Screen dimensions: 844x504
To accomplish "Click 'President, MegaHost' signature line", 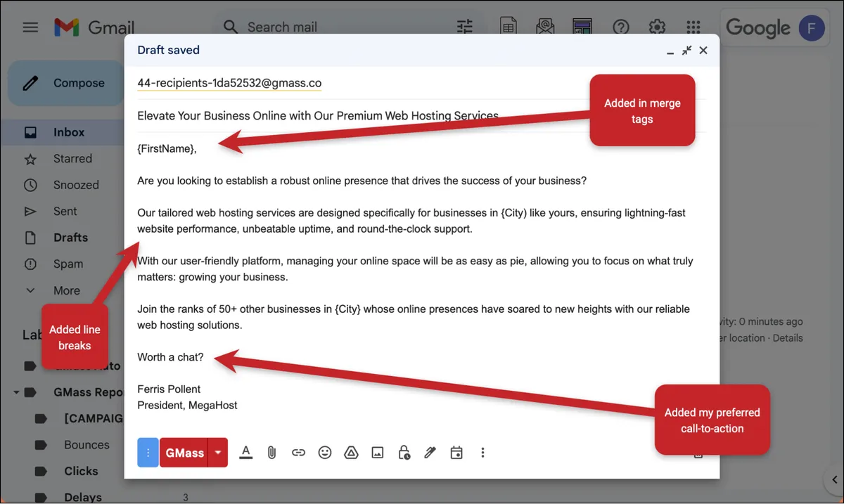I will [x=187, y=405].
